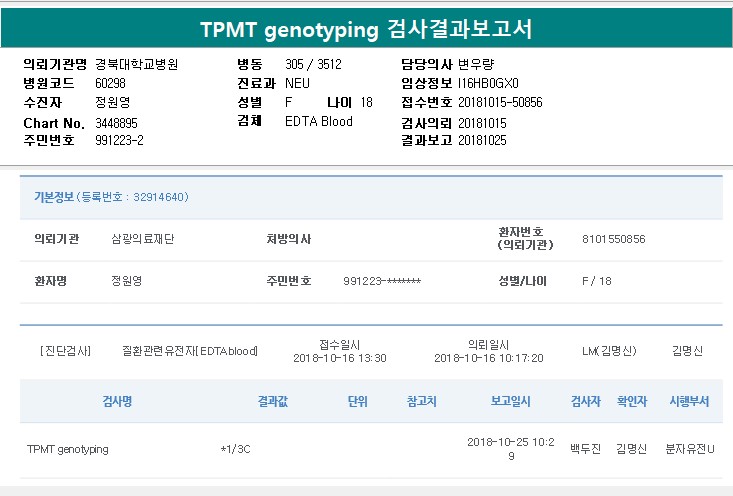Select the 질환관련유전자[EDTA blood] category text
This screenshot has height=496, width=733.
[189, 351]
